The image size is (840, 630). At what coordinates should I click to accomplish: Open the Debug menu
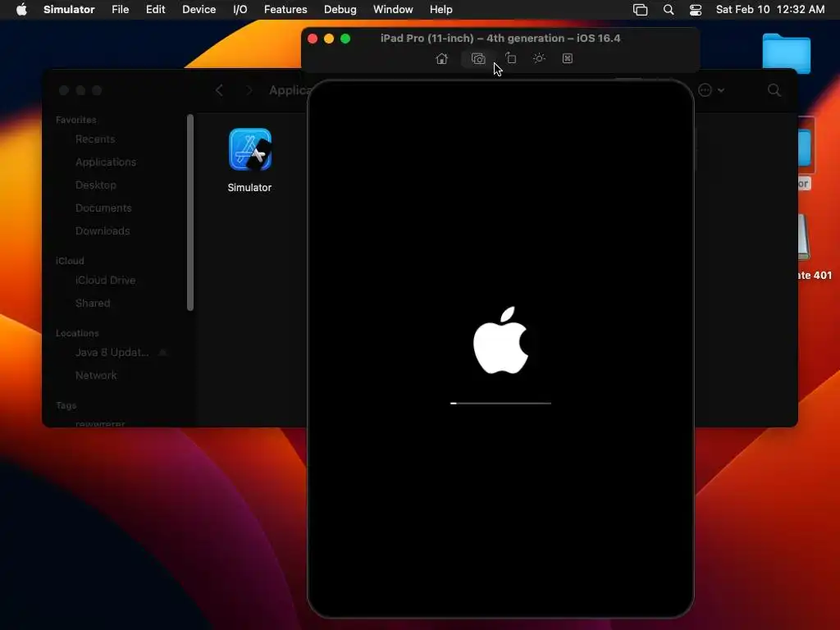tap(340, 10)
